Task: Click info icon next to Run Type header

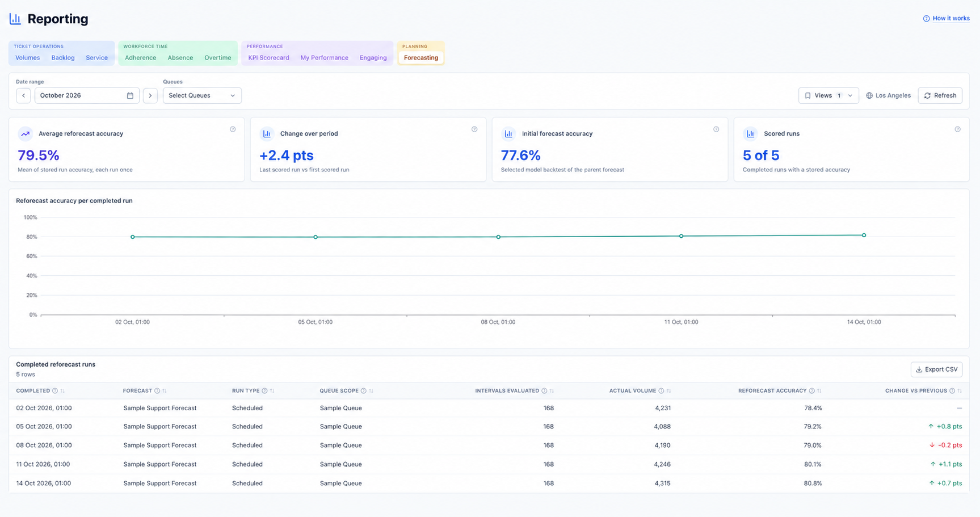Action: pos(264,391)
